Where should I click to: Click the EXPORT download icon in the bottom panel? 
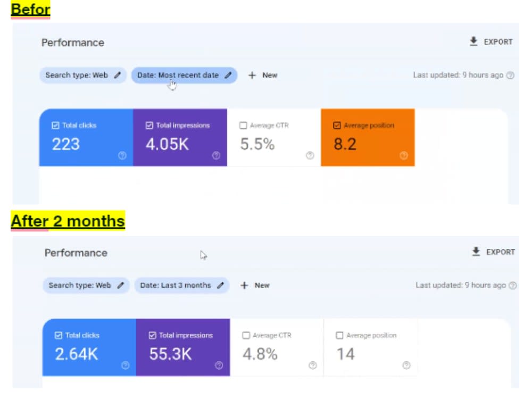click(476, 252)
